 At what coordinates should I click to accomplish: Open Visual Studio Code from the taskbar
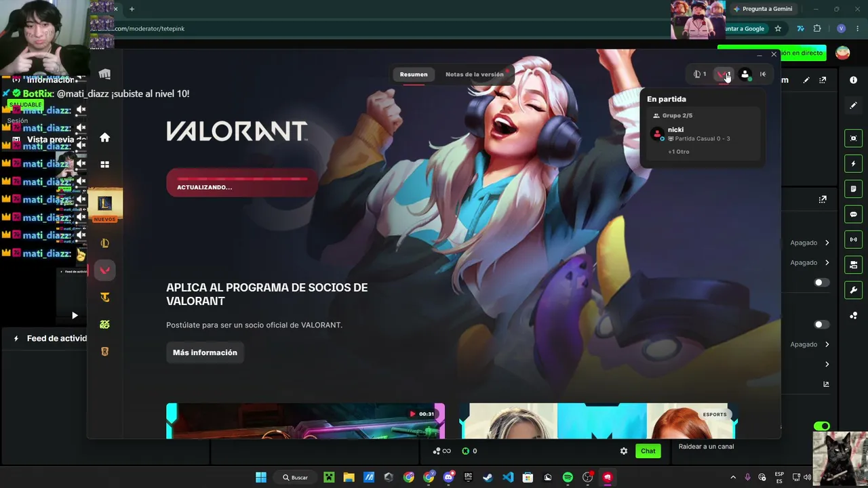[508, 477]
